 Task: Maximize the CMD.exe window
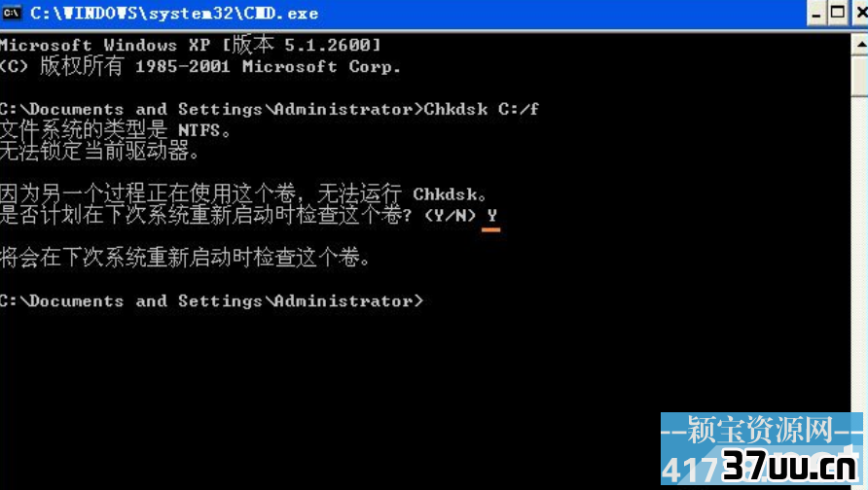click(838, 13)
